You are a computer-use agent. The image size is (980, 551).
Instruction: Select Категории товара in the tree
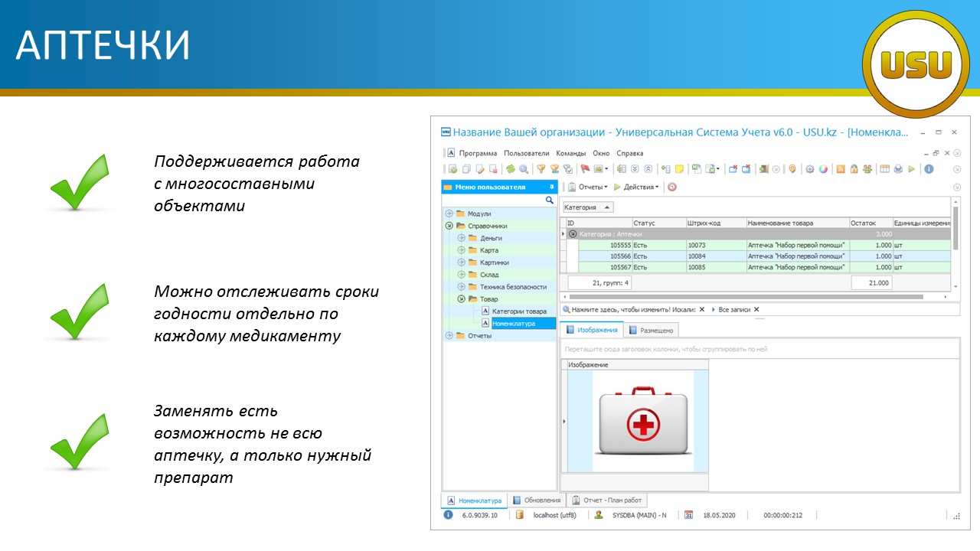tap(519, 311)
